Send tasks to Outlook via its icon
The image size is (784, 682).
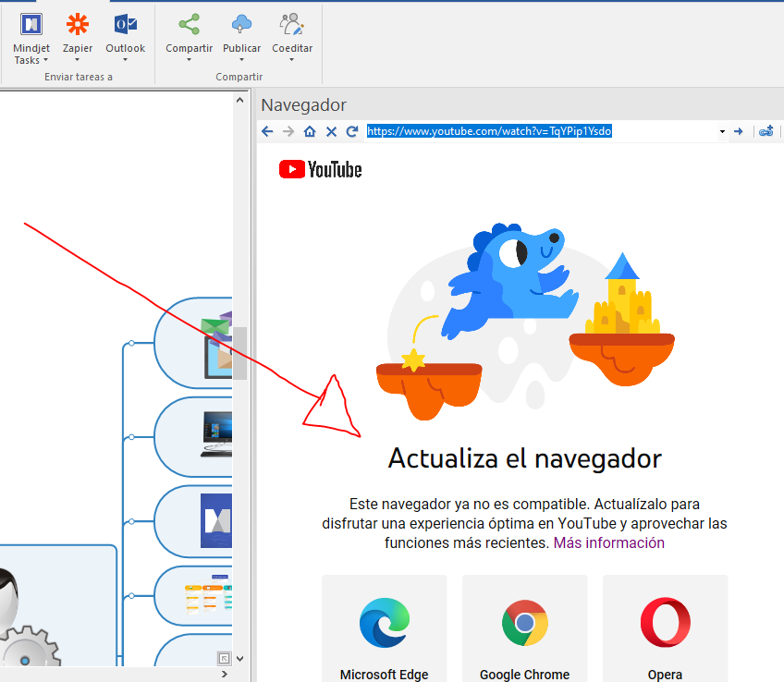[x=125, y=25]
